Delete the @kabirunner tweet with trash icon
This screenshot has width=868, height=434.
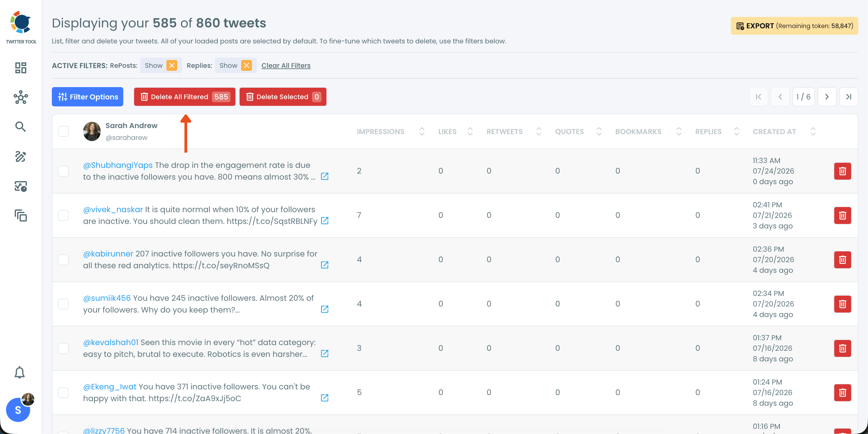pos(842,260)
